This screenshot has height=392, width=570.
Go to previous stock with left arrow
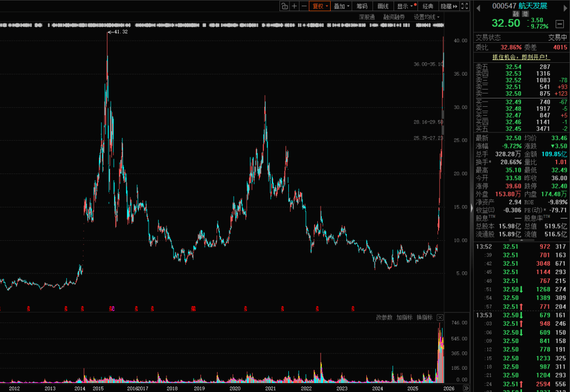478,6
